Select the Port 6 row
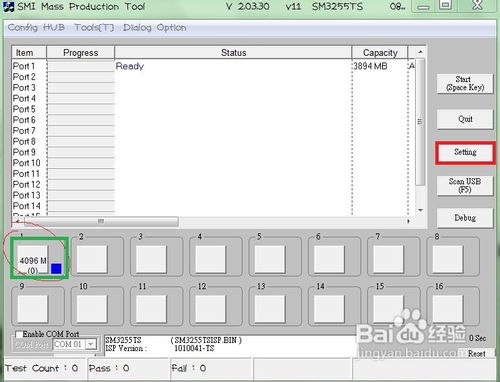The height and width of the screenshot is (382, 500). coord(213,120)
